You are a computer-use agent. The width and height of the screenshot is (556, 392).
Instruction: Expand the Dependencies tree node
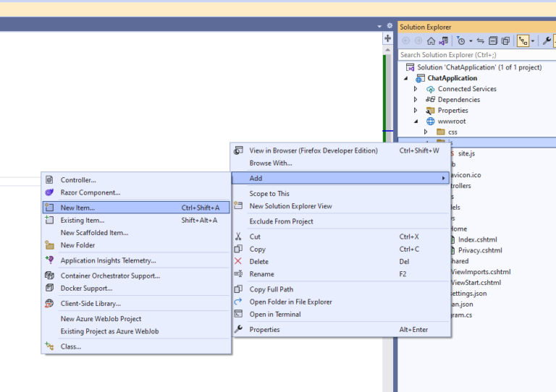(x=416, y=100)
